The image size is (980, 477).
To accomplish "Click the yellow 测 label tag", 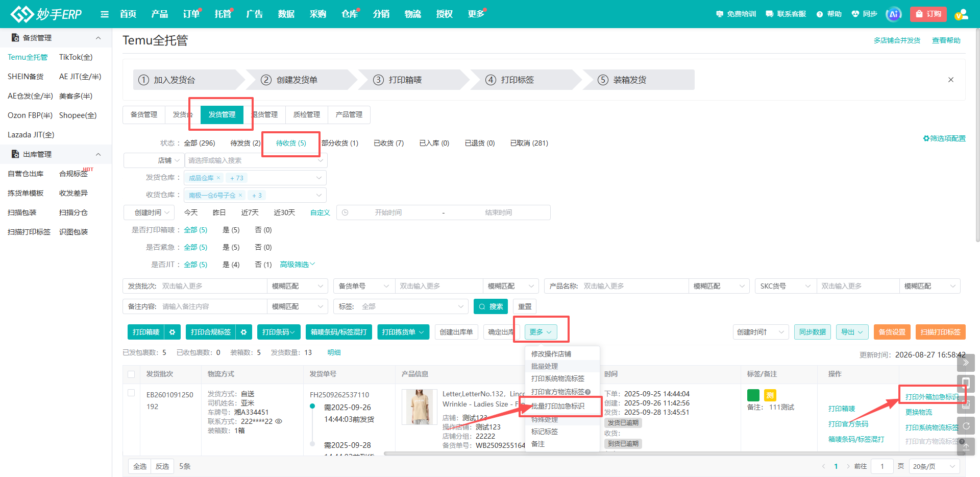I will click(770, 395).
